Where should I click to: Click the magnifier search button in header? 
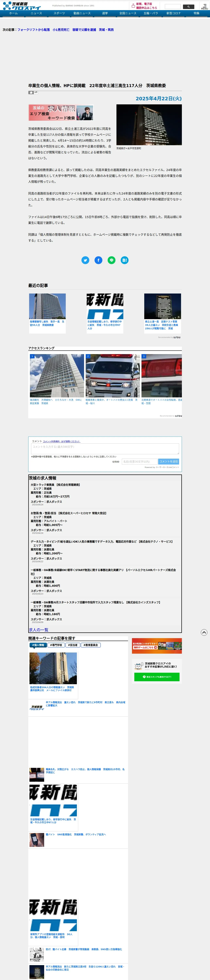tap(189, 7)
